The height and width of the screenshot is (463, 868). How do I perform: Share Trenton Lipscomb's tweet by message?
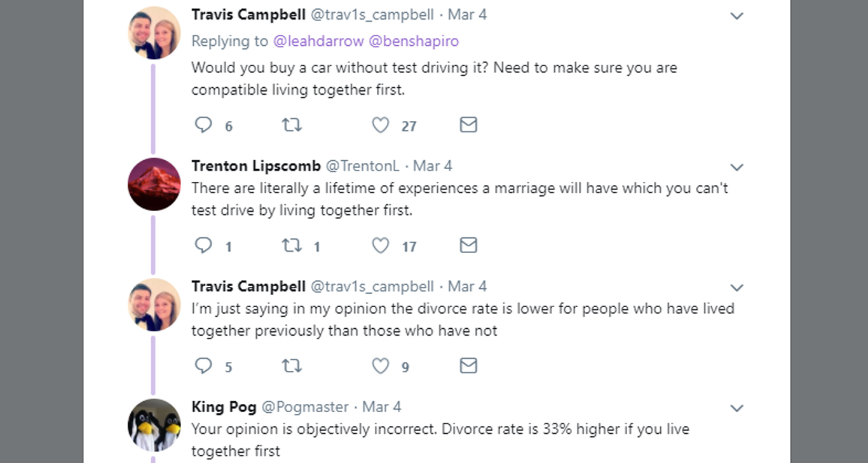coord(468,245)
